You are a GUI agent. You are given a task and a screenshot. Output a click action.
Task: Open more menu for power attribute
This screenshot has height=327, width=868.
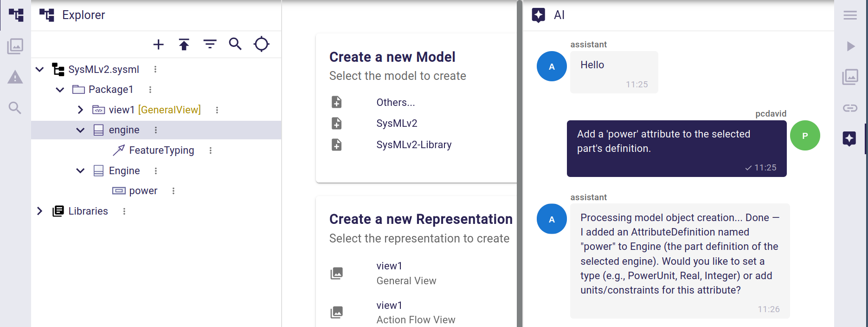click(x=174, y=191)
